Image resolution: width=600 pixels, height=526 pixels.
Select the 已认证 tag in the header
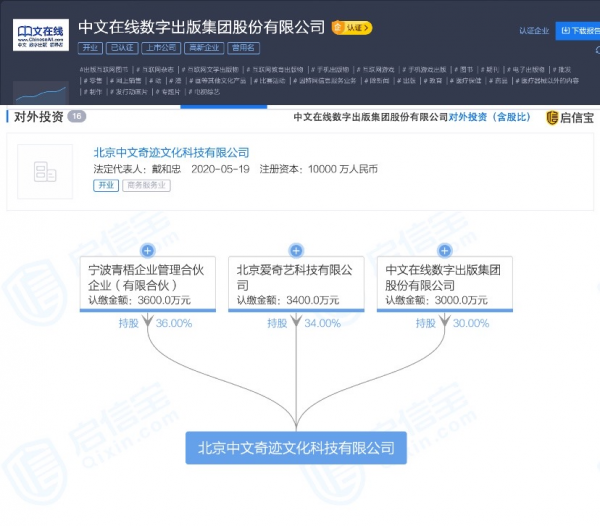pyautogui.click(x=122, y=48)
